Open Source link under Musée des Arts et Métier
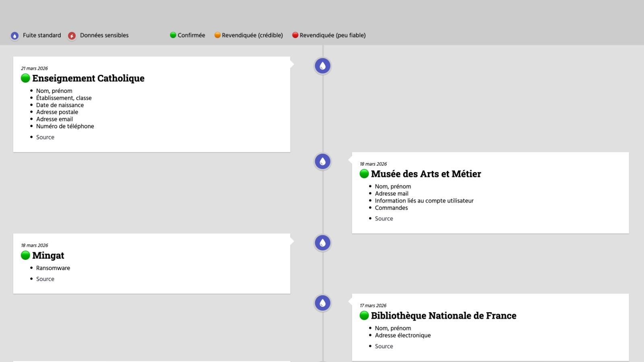 tap(384, 219)
